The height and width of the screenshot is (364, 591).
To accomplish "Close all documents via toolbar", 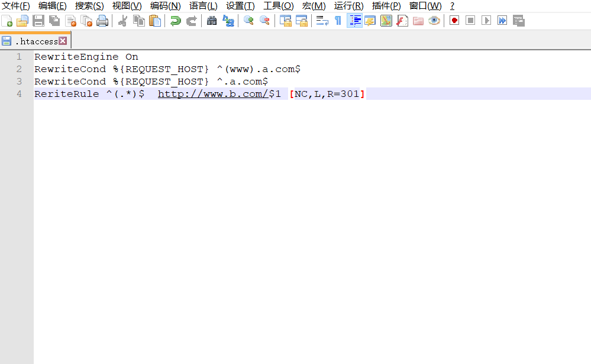I will [x=86, y=21].
